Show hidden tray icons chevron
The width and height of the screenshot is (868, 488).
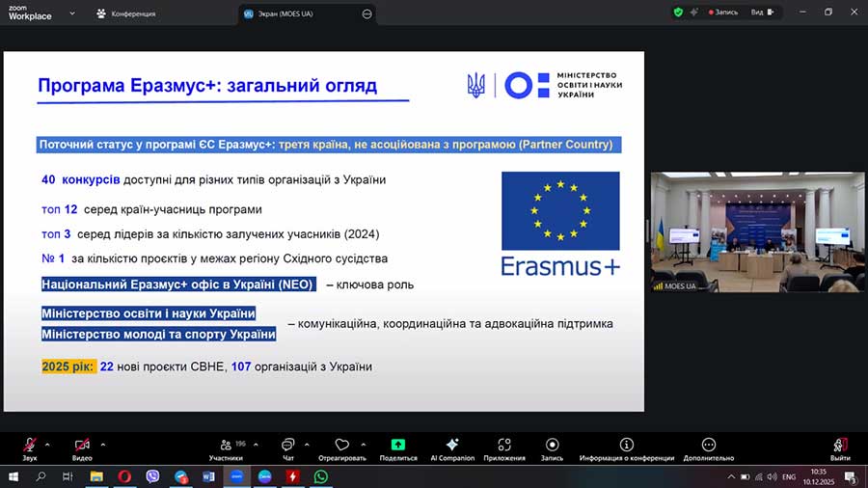[x=731, y=477]
